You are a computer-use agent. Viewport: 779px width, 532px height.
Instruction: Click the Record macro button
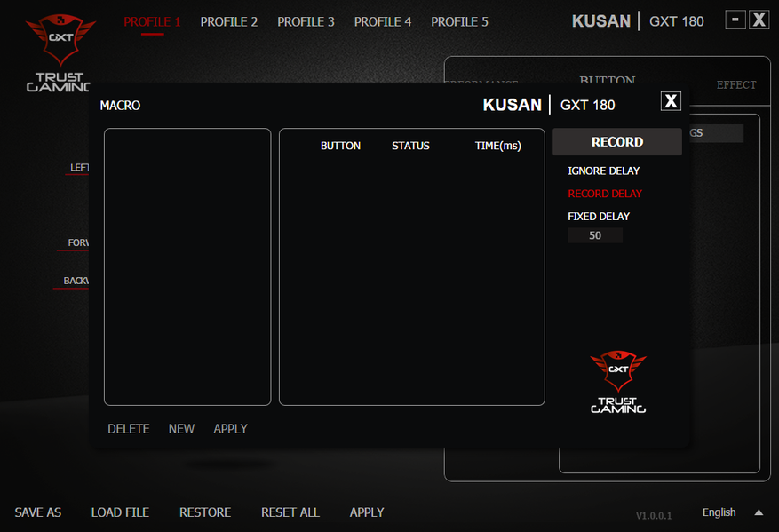click(x=617, y=142)
